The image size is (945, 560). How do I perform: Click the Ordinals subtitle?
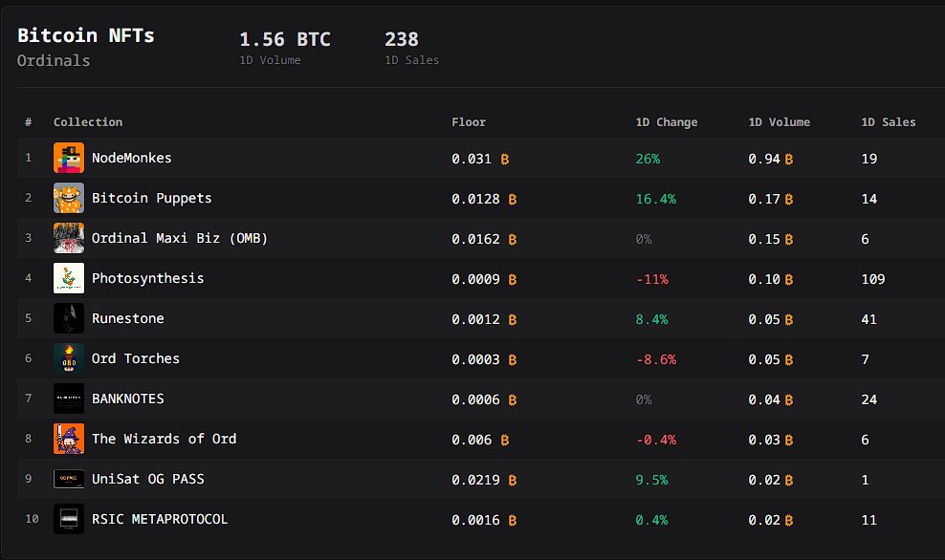pyautogui.click(x=54, y=61)
